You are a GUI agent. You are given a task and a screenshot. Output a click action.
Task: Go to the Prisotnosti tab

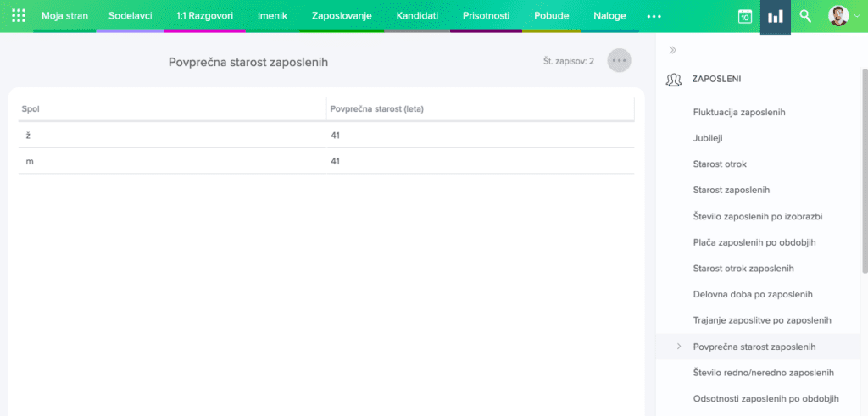pos(486,16)
